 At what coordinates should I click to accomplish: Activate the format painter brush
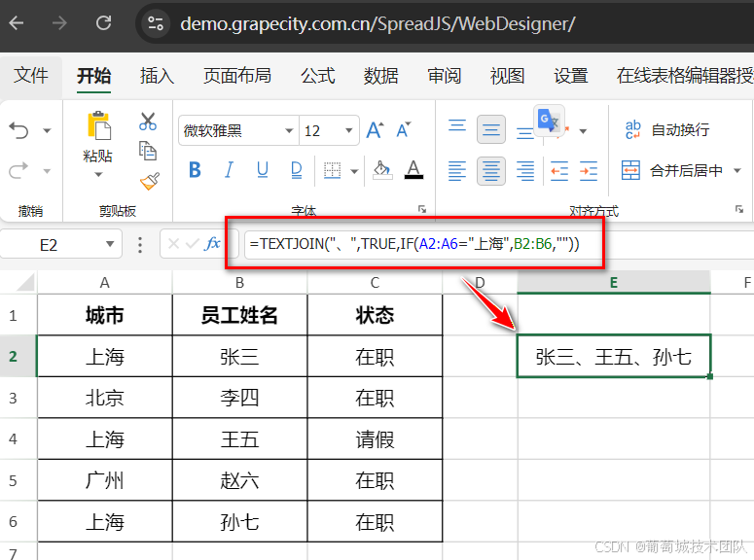pyautogui.click(x=150, y=181)
